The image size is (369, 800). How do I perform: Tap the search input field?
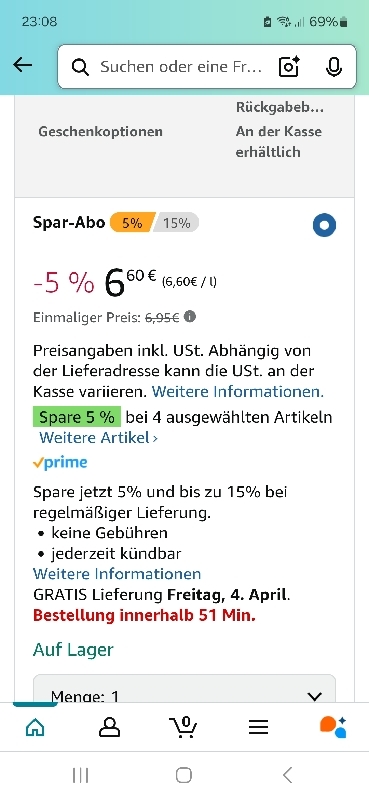click(181, 67)
